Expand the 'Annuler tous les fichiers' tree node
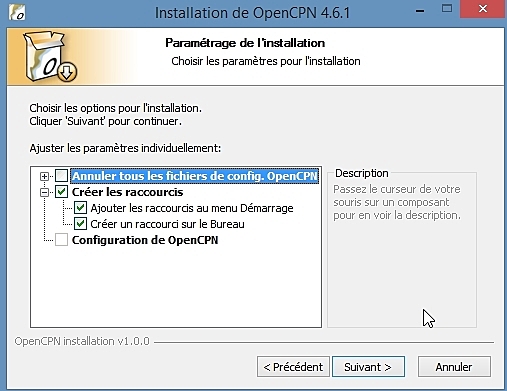 click(44, 176)
